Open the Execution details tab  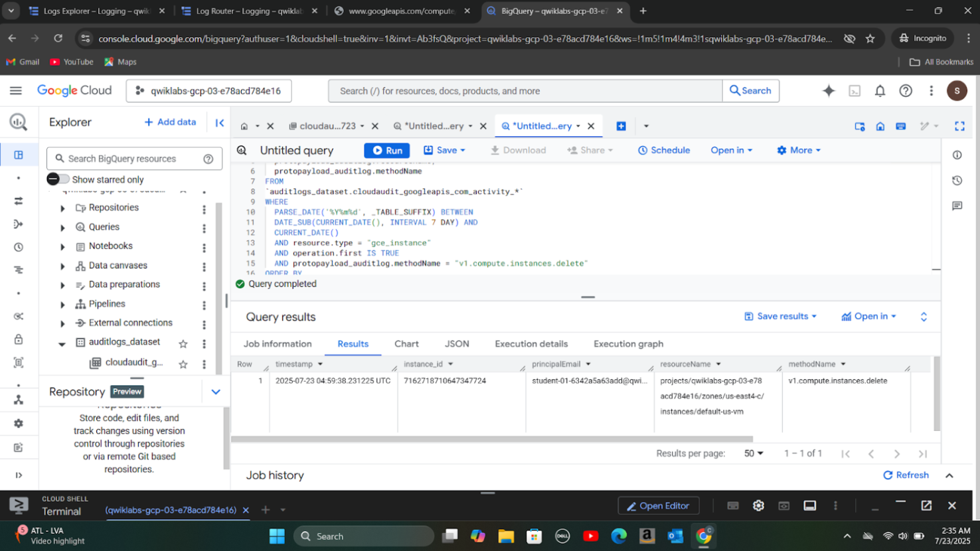pyautogui.click(x=531, y=344)
